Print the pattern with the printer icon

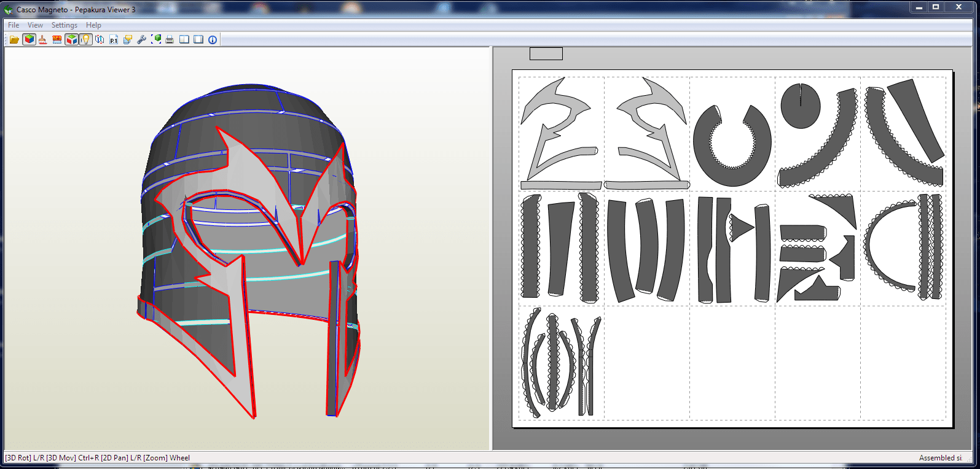pos(170,40)
